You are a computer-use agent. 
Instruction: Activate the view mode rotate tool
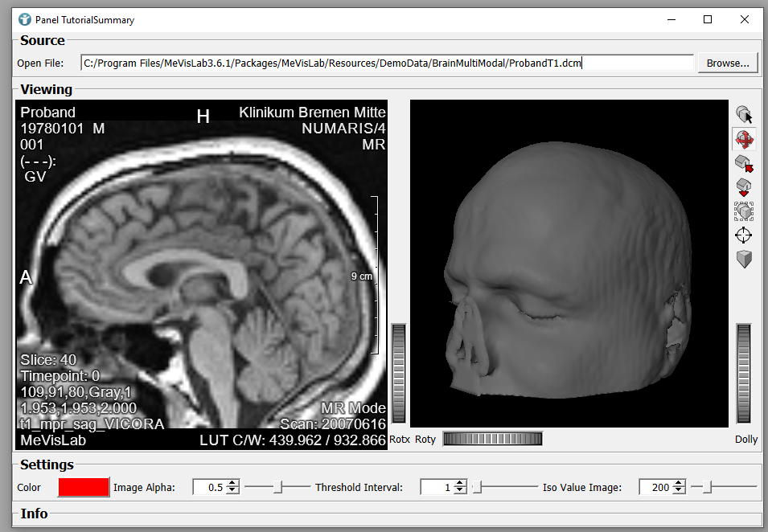click(x=744, y=139)
